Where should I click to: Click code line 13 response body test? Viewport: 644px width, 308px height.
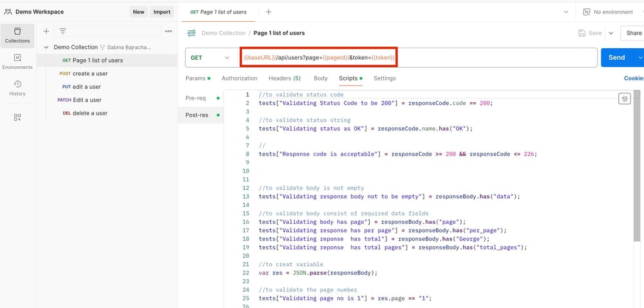click(x=390, y=197)
